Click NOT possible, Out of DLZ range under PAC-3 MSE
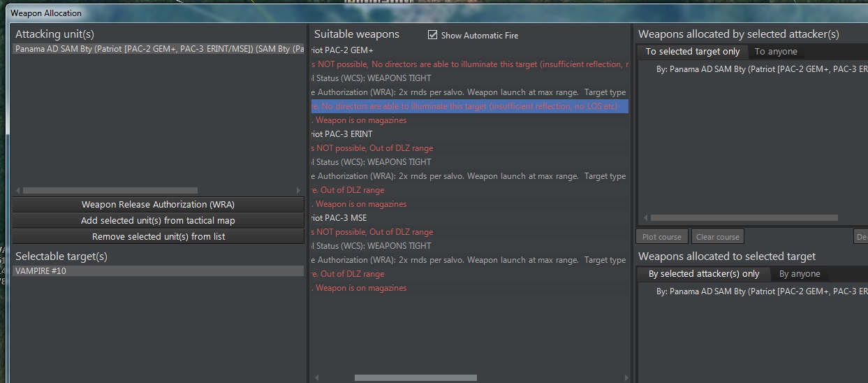The height and width of the screenshot is (383, 868). (x=469, y=232)
